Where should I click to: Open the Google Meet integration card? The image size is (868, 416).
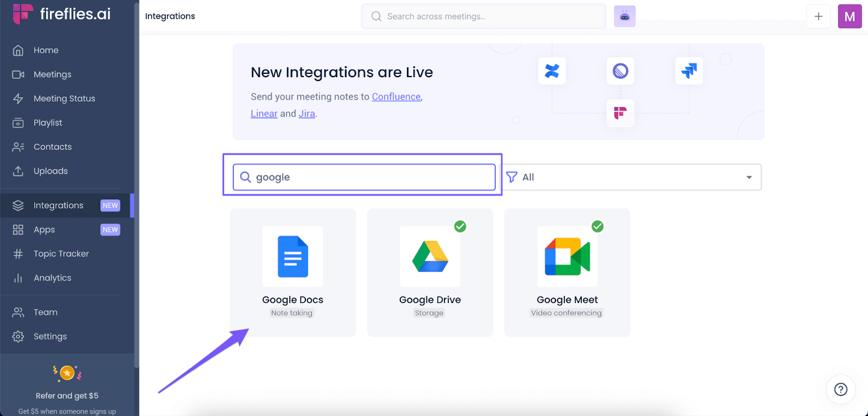tap(567, 273)
